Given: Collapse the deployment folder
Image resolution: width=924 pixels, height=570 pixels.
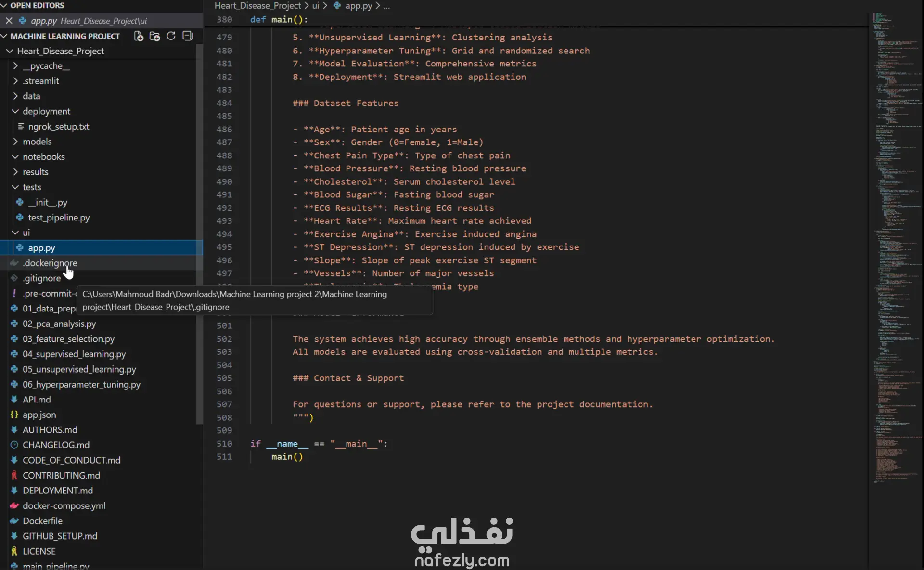Looking at the screenshot, I should (46, 111).
